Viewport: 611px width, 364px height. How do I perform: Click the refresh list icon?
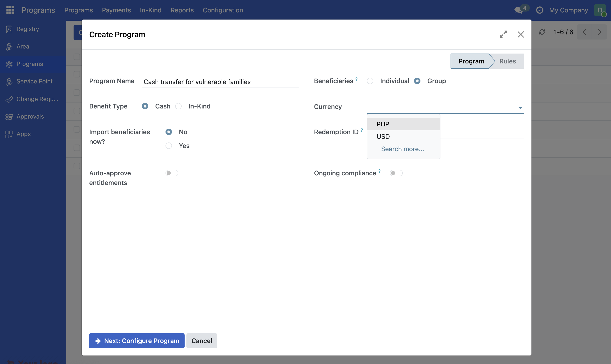pyautogui.click(x=542, y=32)
